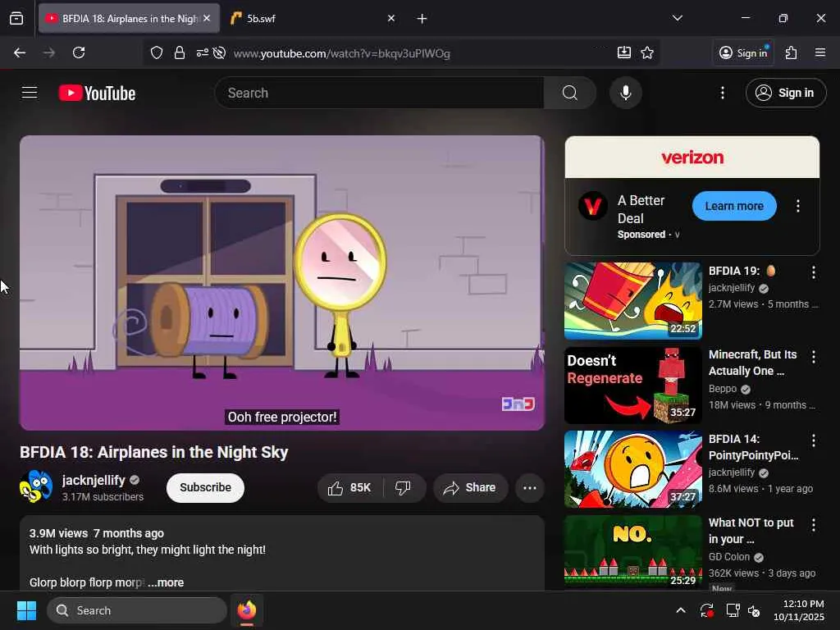Open BFDIA 14 PointyPointyPoi video title

754,447
